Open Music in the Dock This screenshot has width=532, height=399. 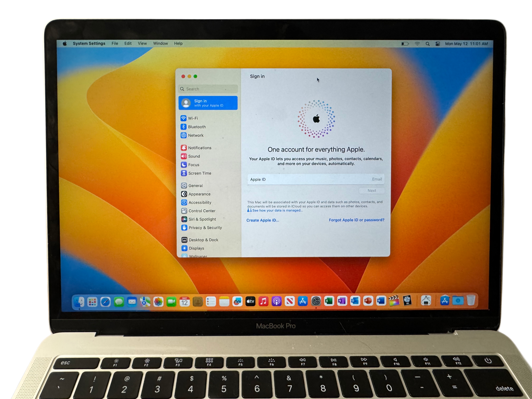(263, 301)
